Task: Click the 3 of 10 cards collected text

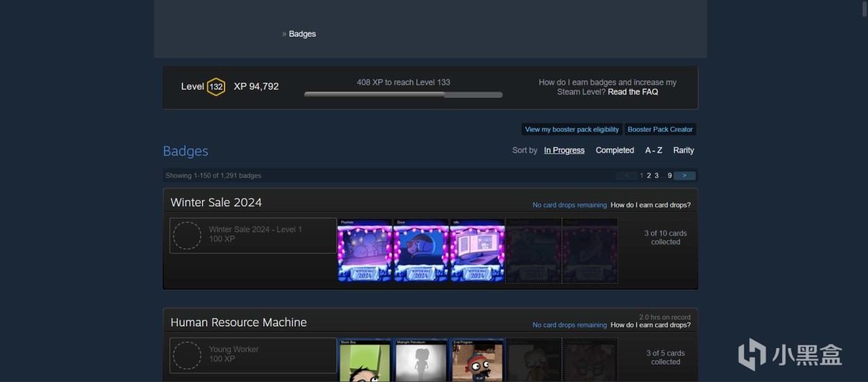Action: (665, 237)
